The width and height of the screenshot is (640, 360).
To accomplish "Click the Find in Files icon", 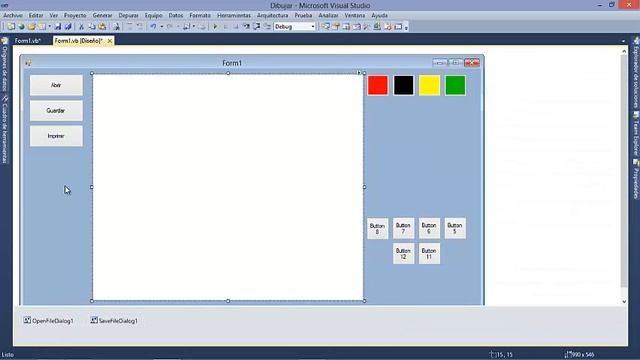I will (116, 27).
